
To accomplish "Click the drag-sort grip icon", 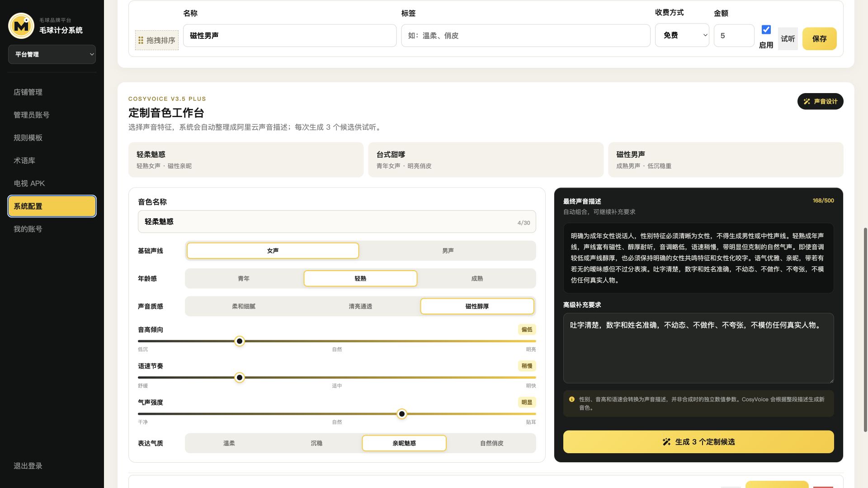I will click(x=141, y=40).
